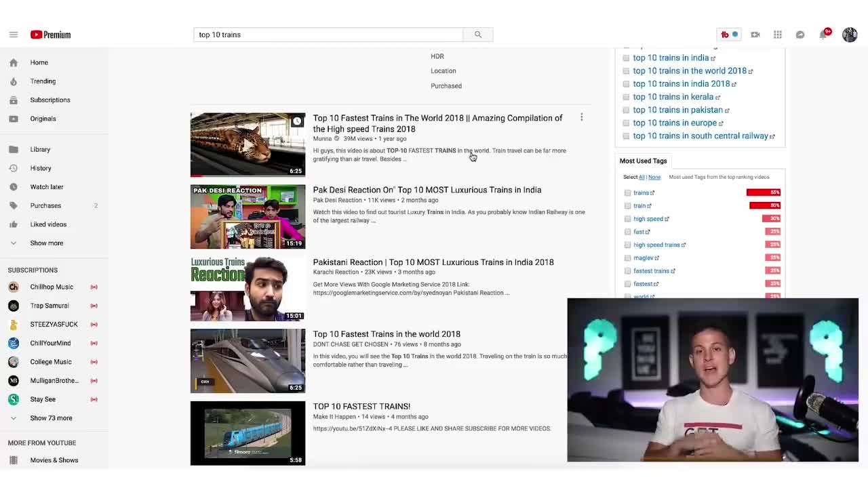Tick the 'high speed' tag checkbox
This screenshot has height=488, width=868.
627,219
